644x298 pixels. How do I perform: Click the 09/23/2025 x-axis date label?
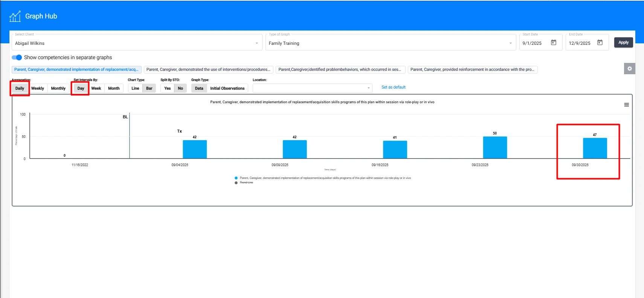[480, 165]
